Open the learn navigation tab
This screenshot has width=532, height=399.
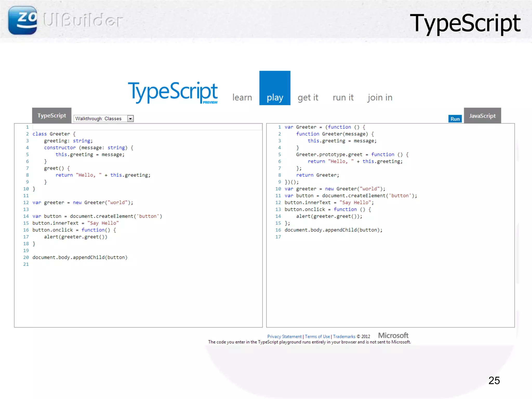pyautogui.click(x=242, y=97)
